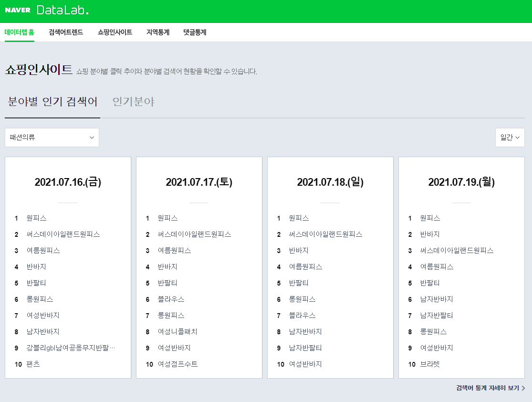
Task: Open rank 3 여름원피스 on 07.17
Action: pyautogui.click(x=175, y=251)
